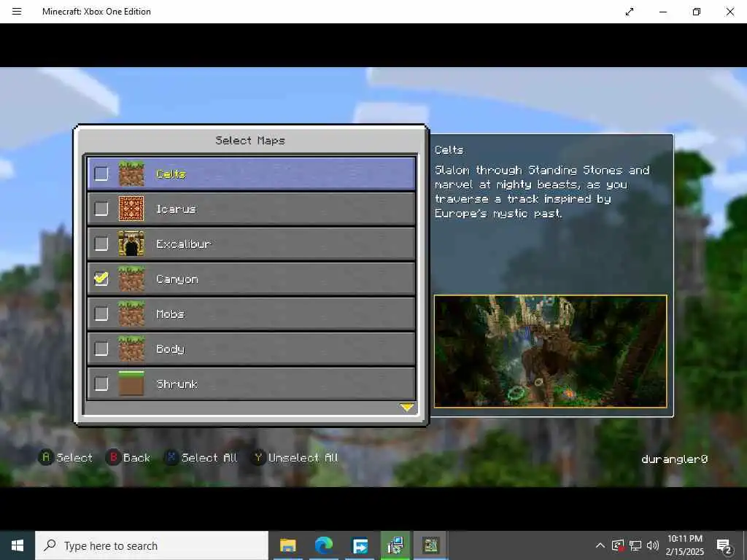Check the Body map checkbox
The height and width of the screenshot is (560, 747).
click(101, 349)
